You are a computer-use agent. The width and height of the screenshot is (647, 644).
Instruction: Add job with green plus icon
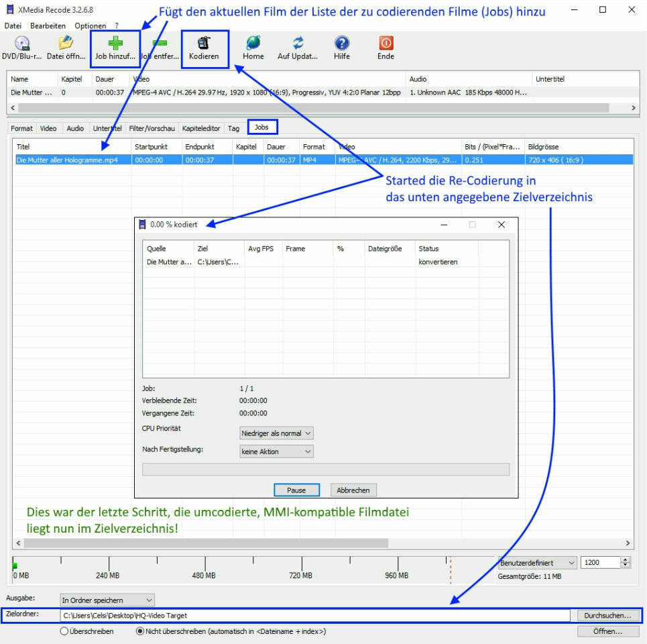click(115, 43)
